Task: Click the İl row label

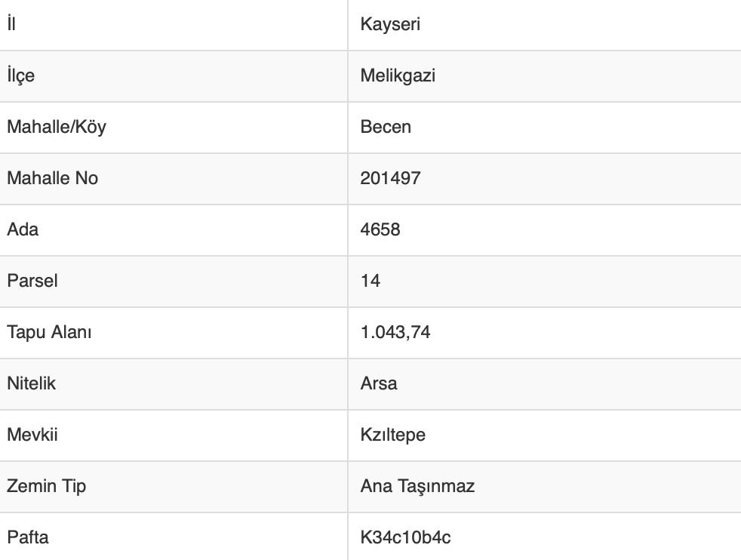Action: (11, 23)
